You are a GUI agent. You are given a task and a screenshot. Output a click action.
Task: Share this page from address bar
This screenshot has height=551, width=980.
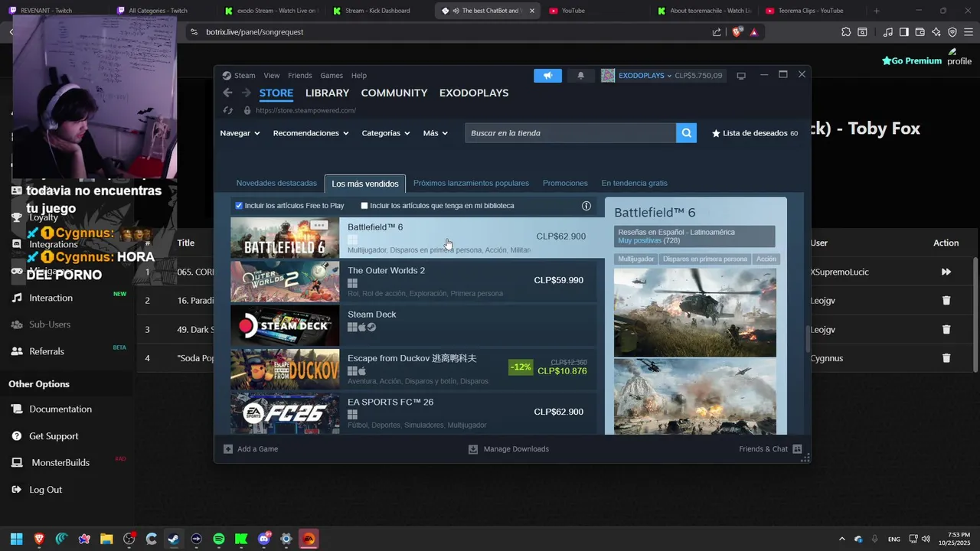[x=717, y=32]
